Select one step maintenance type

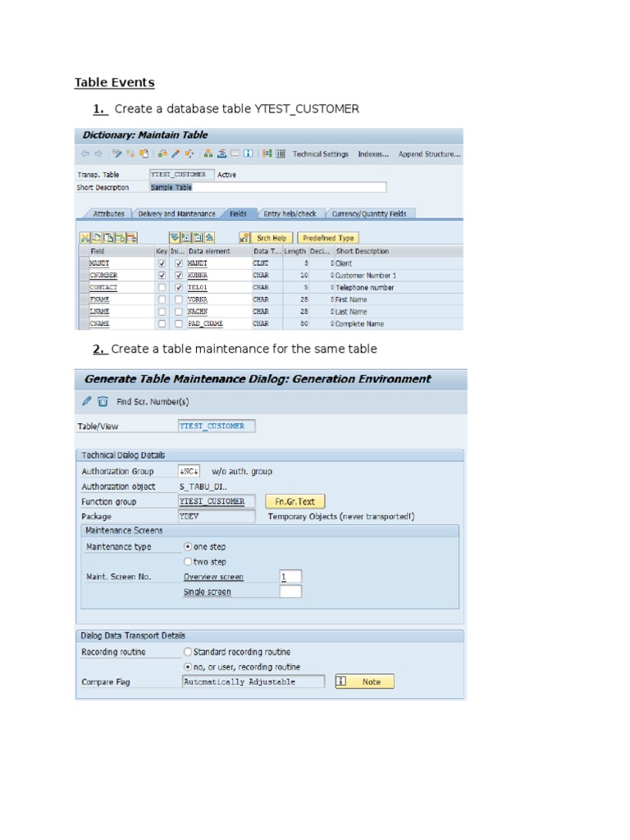[x=188, y=546]
